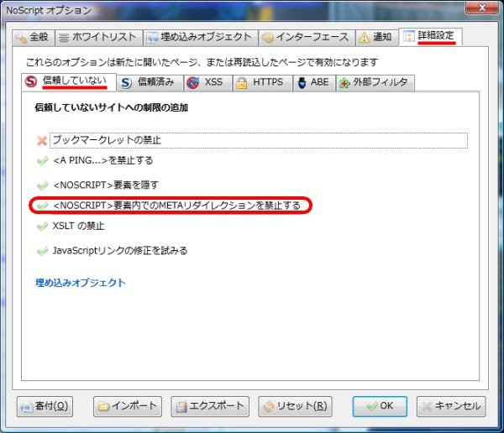Toggle <NOSCRIPT>要素を隠す checkbox
The image size is (504, 433).
(x=42, y=185)
